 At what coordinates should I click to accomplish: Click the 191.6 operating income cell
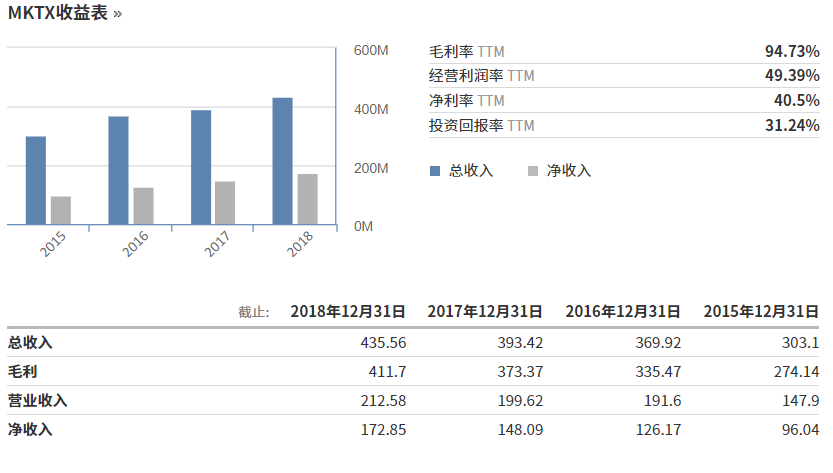click(x=662, y=401)
